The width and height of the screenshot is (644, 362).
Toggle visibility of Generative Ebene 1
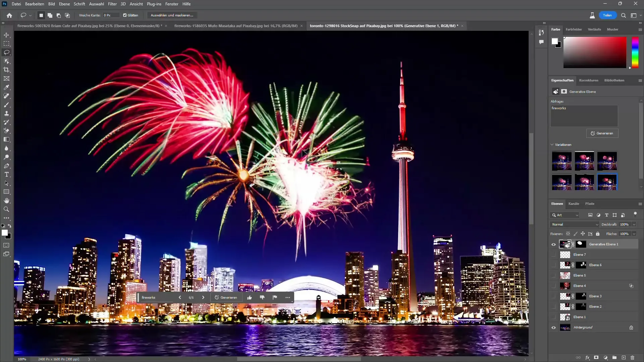click(x=554, y=244)
